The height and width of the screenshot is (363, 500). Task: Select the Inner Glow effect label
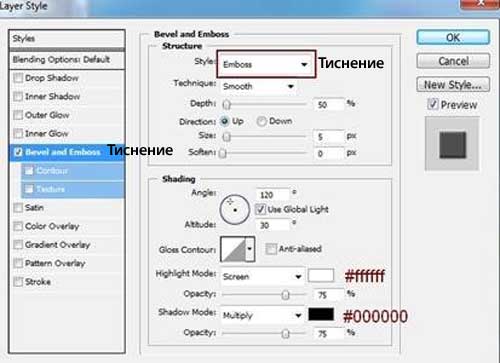(47, 134)
